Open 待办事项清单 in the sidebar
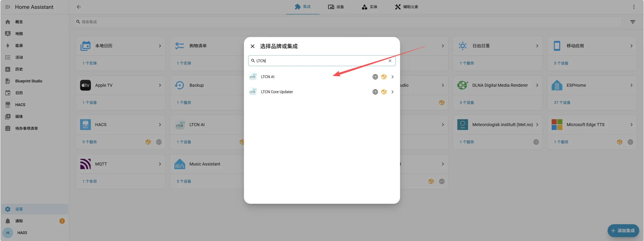The width and height of the screenshot is (644, 241). pos(34,128)
